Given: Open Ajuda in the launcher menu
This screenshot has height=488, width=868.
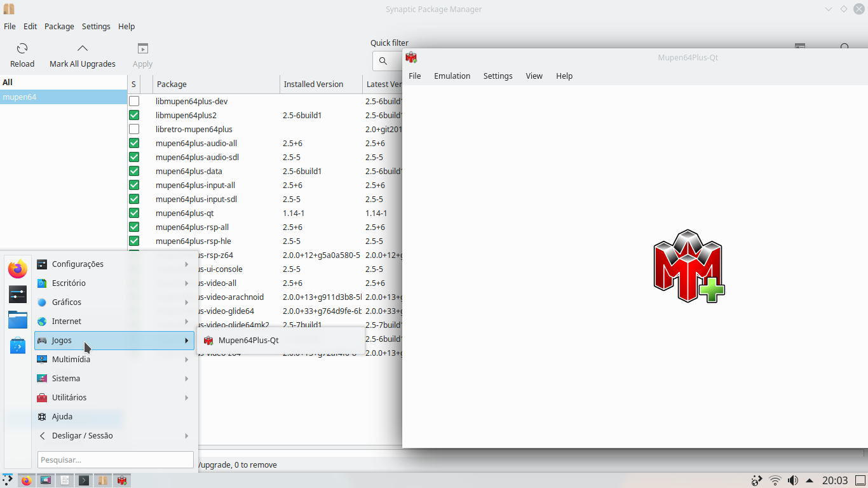Looking at the screenshot, I should 114,416.
